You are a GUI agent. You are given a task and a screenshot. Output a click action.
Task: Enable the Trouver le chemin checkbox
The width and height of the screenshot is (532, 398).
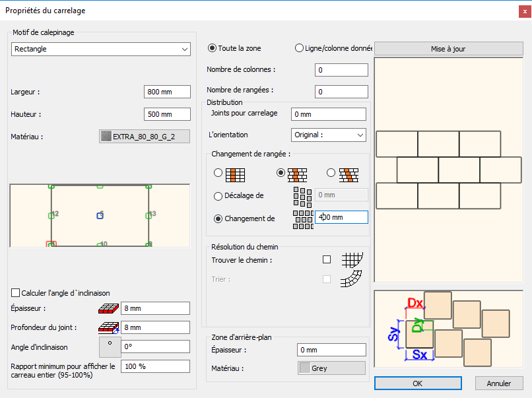[327, 259]
